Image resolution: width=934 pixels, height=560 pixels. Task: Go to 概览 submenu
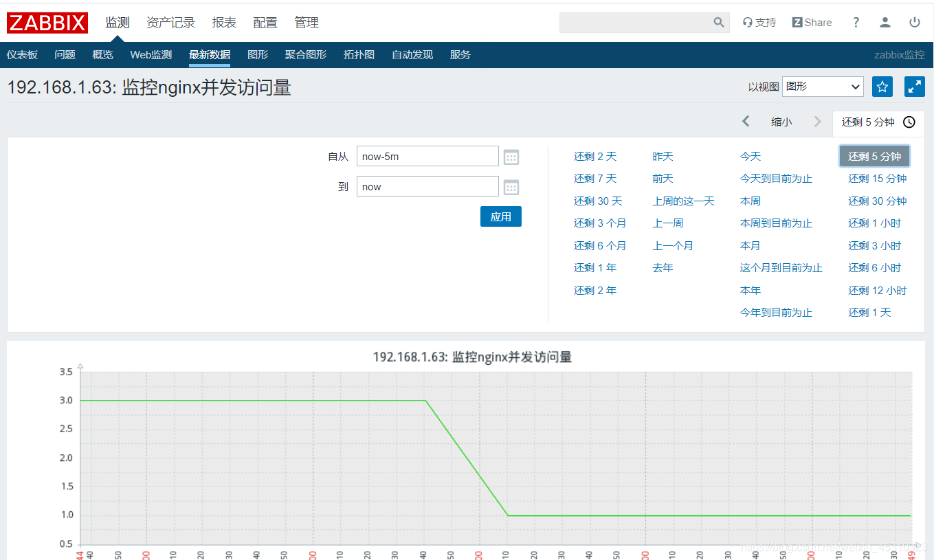[102, 55]
